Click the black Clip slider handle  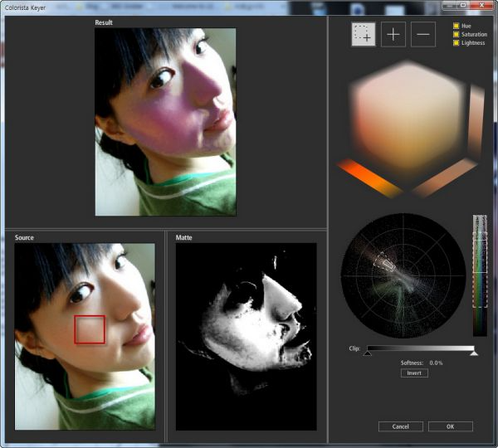(x=366, y=353)
